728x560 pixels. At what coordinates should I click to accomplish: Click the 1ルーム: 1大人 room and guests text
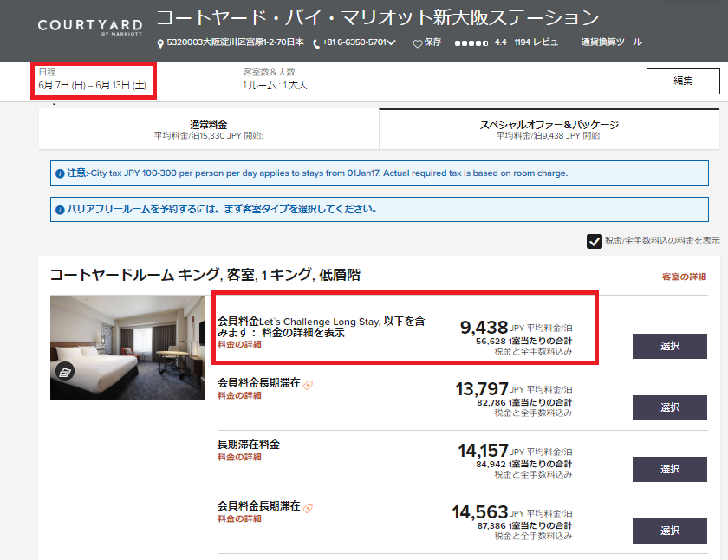pos(275,86)
